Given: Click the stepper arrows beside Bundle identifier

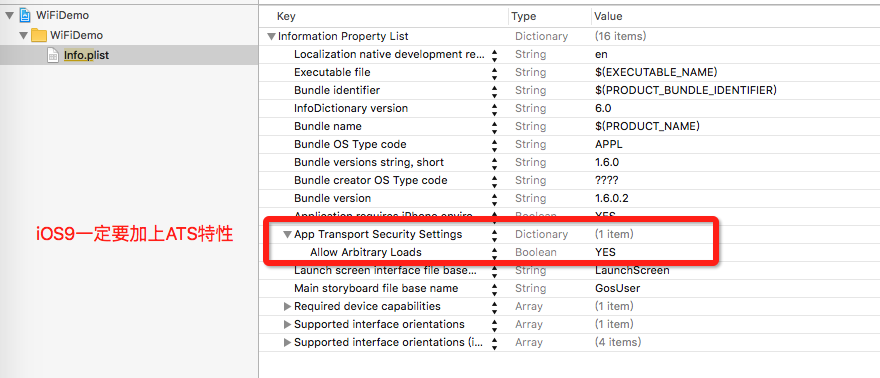Looking at the screenshot, I should (x=494, y=91).
